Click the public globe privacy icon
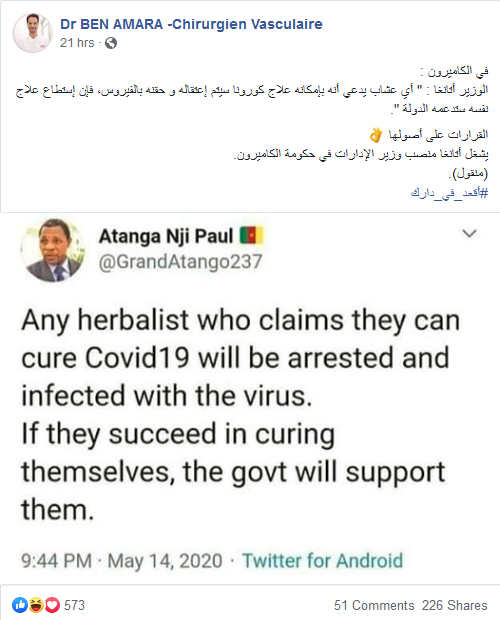Image resolution: width=500 pixels, height=620 pixels. (x=111, y=43)
